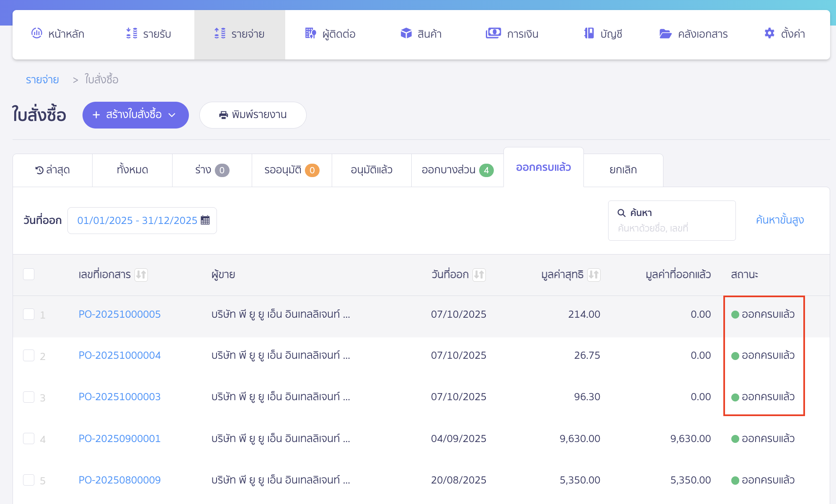Tick the select-all header checkbox
Viewport: 836px width, 504px height.
click(x=28, y=274)
